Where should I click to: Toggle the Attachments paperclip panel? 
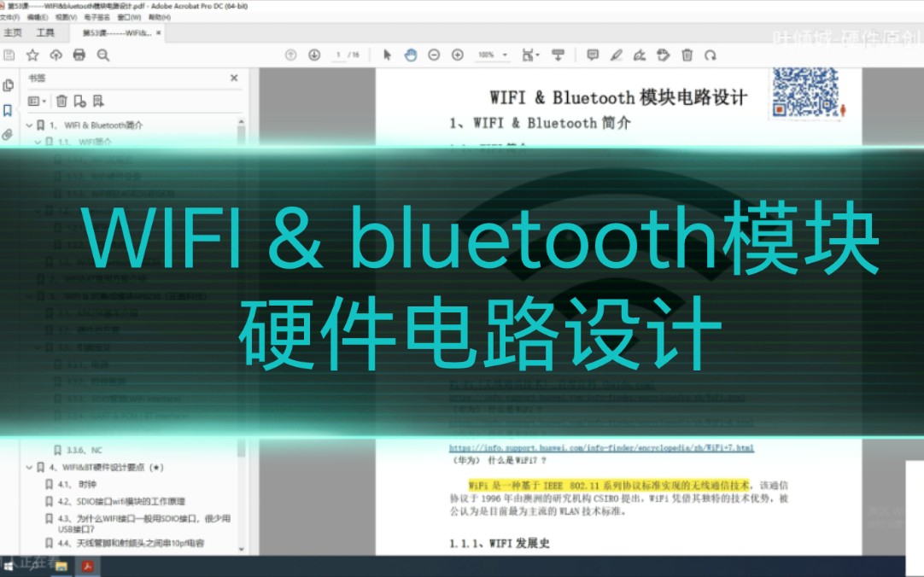(x=8, y=134)
